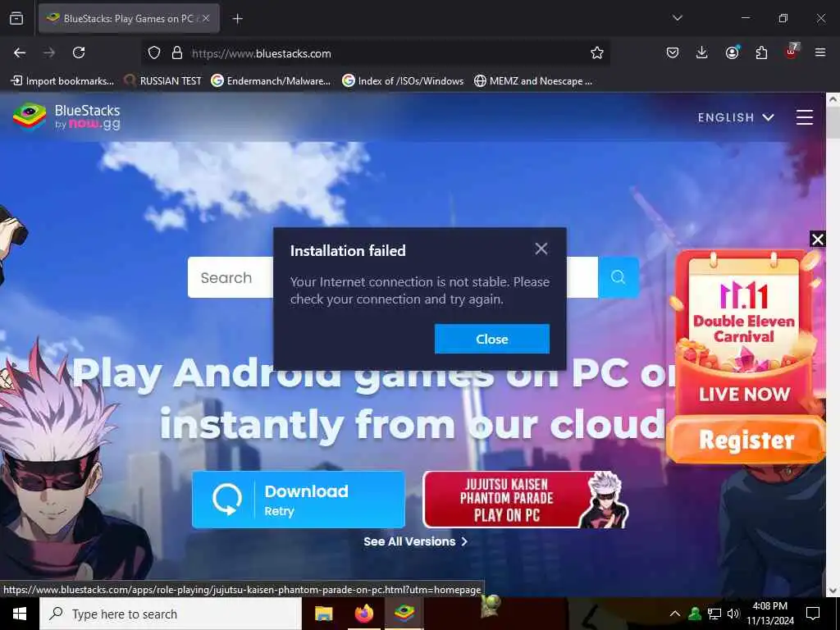The image size is (840, 630).
Task: Click the BlueStacks by now.gg logo
Action: pos(67,116)
